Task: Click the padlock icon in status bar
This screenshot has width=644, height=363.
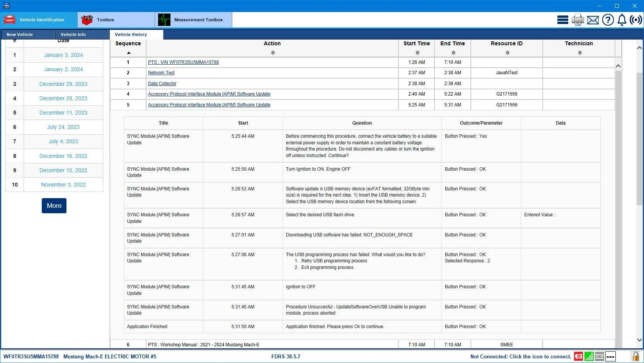Action: [x=635, y=356]
